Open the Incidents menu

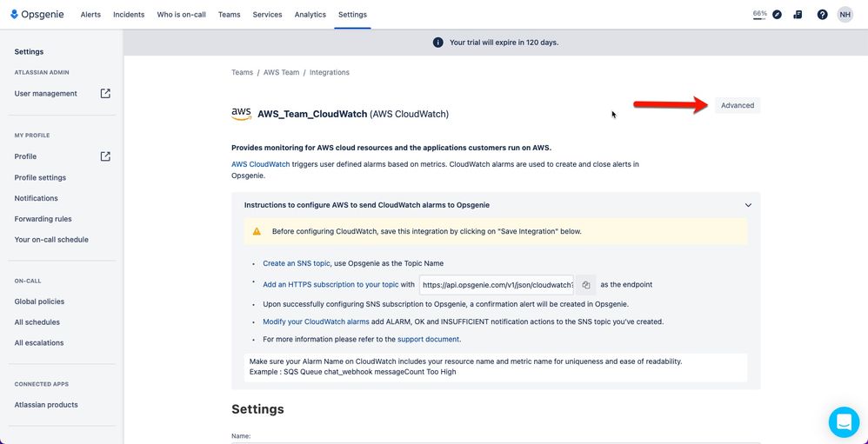click(129, 15)
